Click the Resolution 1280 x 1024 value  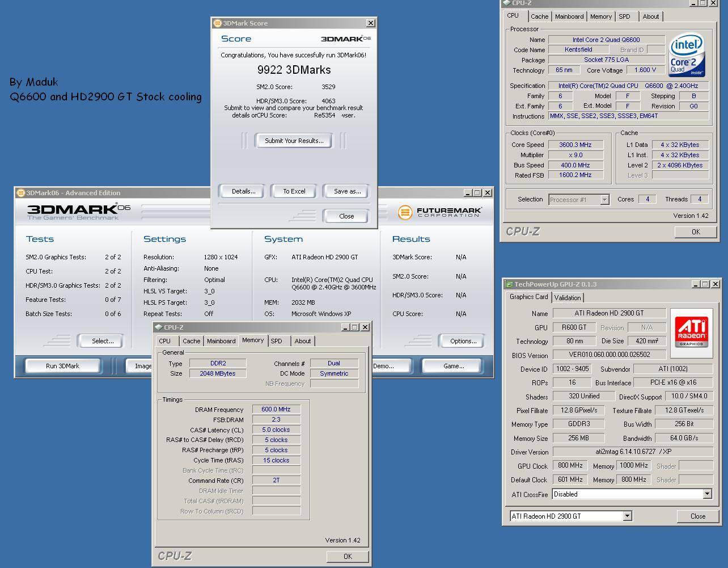[x=221, y=257]
